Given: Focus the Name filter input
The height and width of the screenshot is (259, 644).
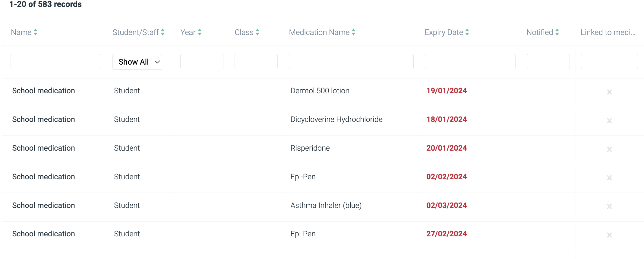Looking at the screenshot, I should (x=56, y=62).
